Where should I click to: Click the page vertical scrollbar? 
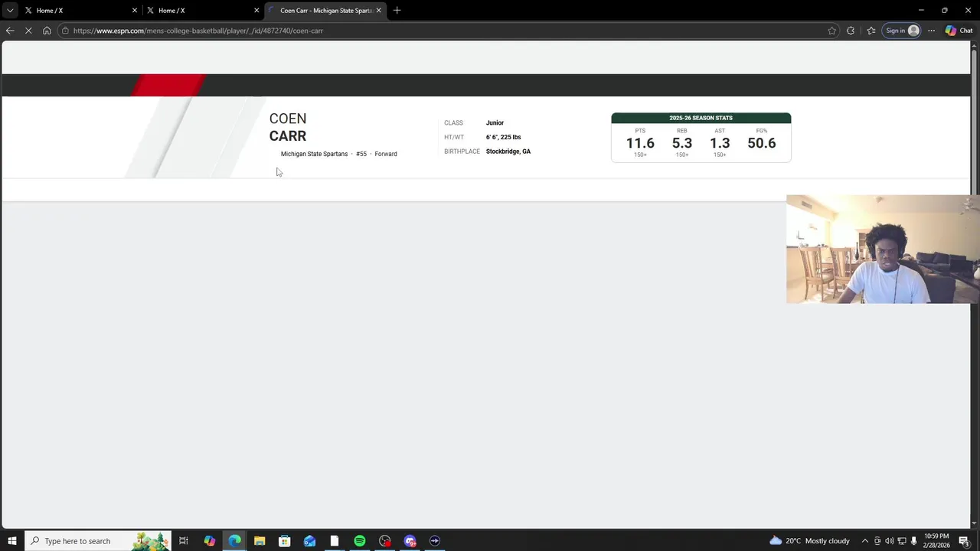[x=975, y=283]
